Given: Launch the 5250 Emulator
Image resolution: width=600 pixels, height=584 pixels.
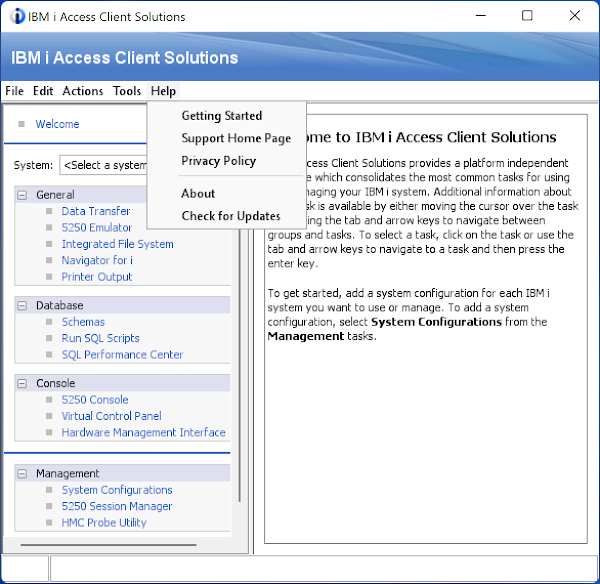Looking at the screenshot, I should tap(96, 228).
